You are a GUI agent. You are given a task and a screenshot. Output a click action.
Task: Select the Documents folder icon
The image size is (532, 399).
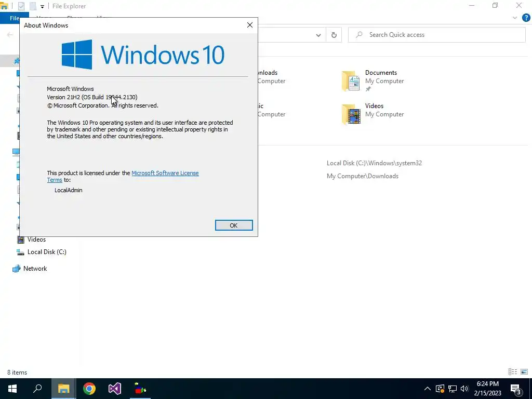tap(351, 81)
